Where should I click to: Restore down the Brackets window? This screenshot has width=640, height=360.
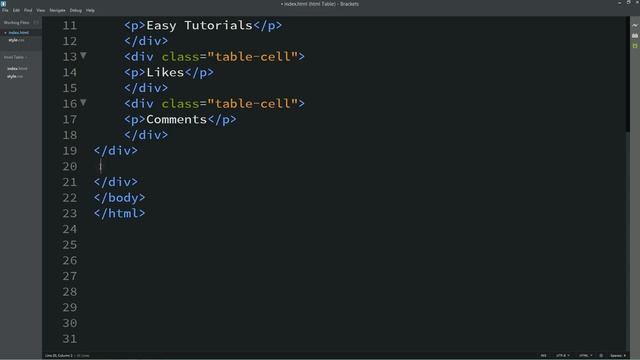click(629, 3)
